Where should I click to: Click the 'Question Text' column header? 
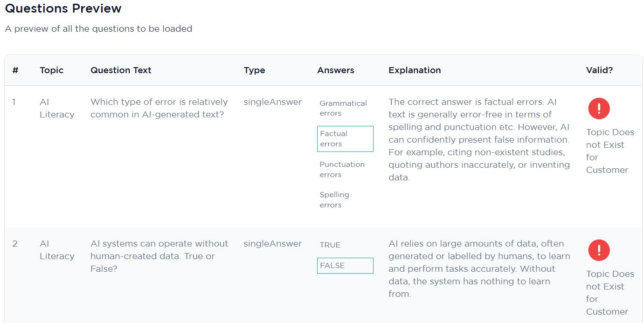tap(121, 70)
